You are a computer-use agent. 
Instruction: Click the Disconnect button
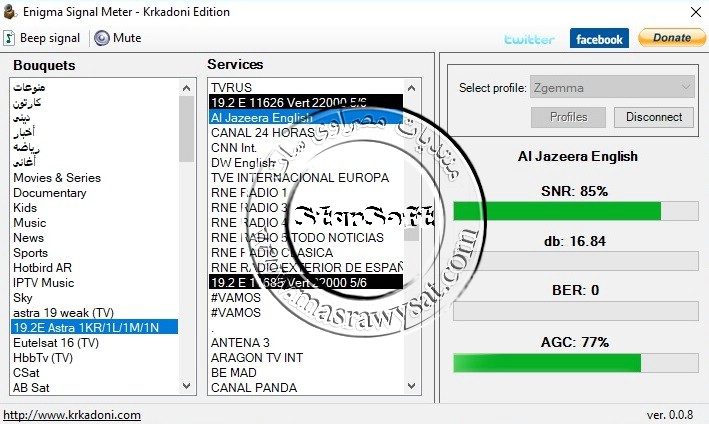click(x=654, y=117)
